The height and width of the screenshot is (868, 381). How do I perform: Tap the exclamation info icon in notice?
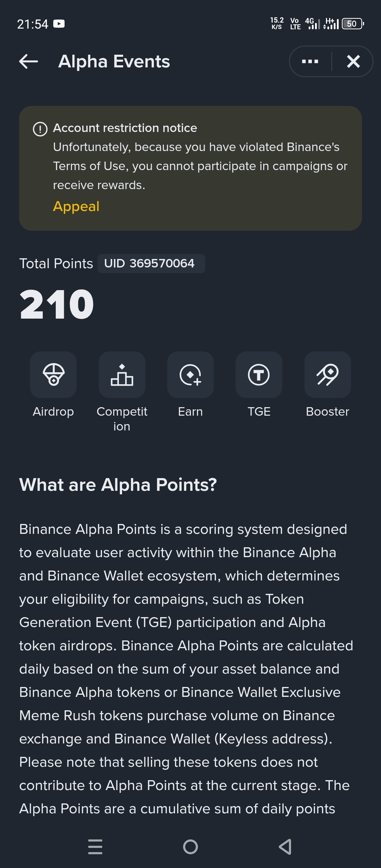(x=40, y=129)
